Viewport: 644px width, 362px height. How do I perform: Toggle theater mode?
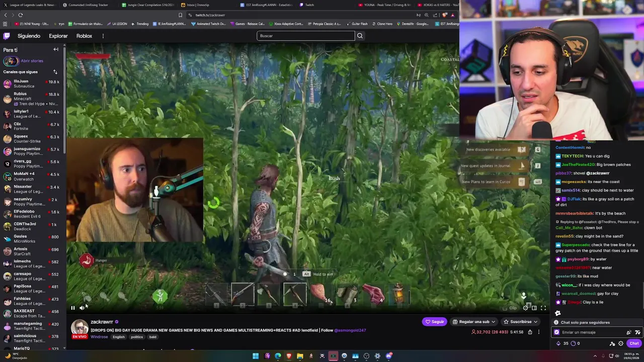[534, 308]
